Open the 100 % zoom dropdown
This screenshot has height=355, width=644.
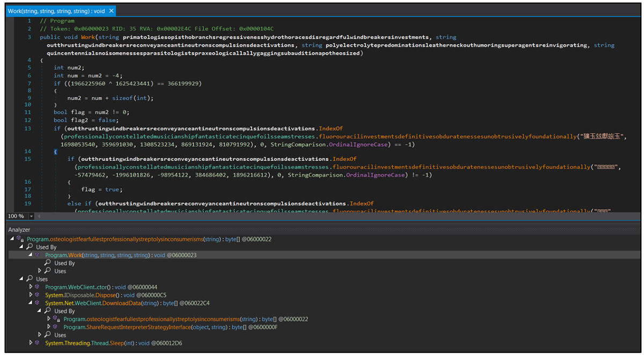(31, 216)
